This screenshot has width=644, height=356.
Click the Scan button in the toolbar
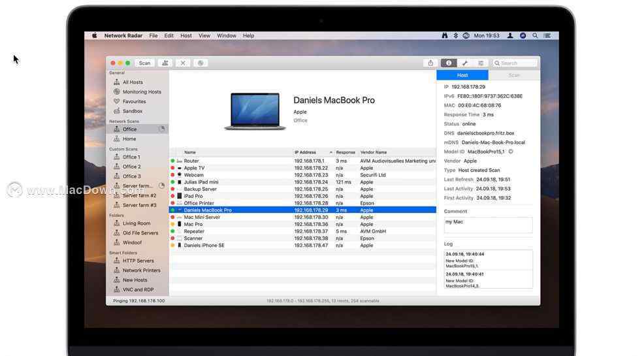[x=144, y=63]
